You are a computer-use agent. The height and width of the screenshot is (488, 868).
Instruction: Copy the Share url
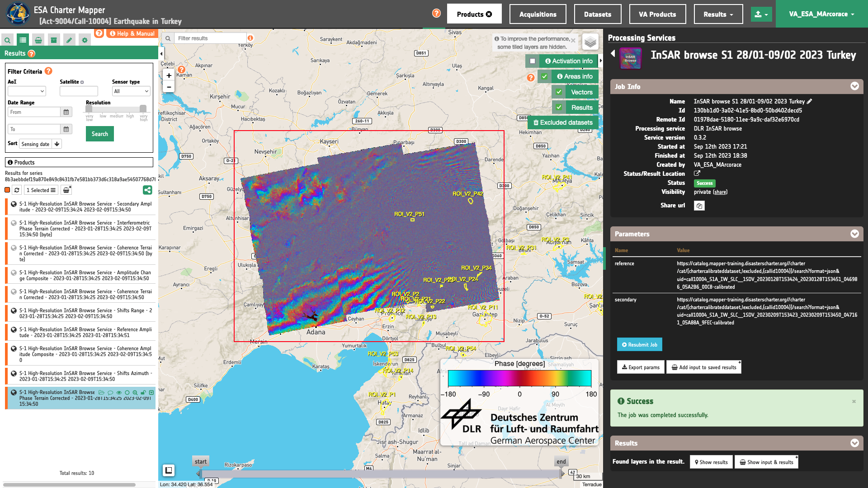coord(699,206)
